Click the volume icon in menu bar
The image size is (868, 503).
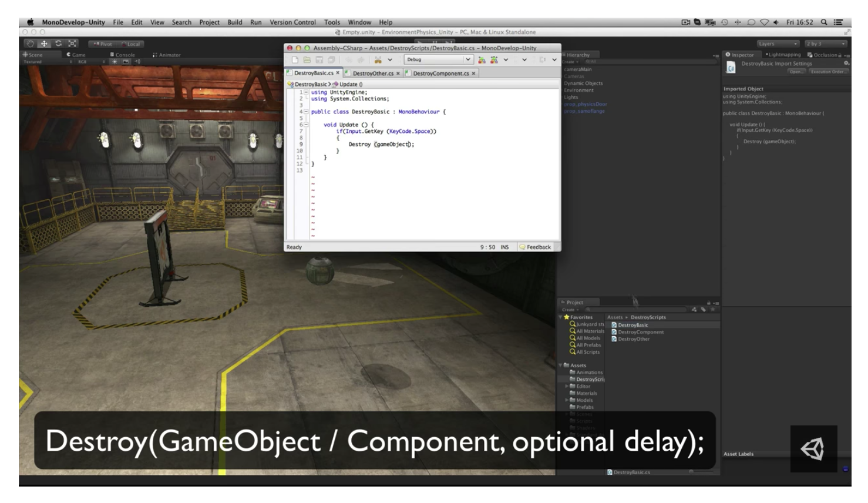tap(776, 22)
